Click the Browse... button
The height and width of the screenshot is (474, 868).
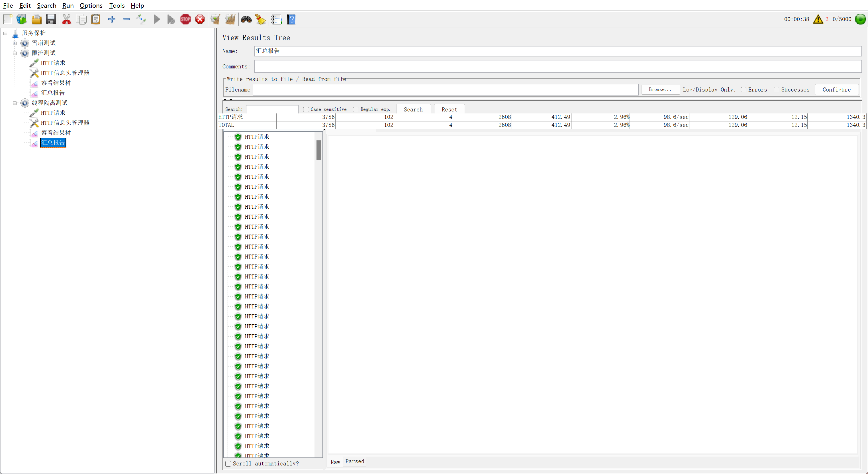pos(660,90)
